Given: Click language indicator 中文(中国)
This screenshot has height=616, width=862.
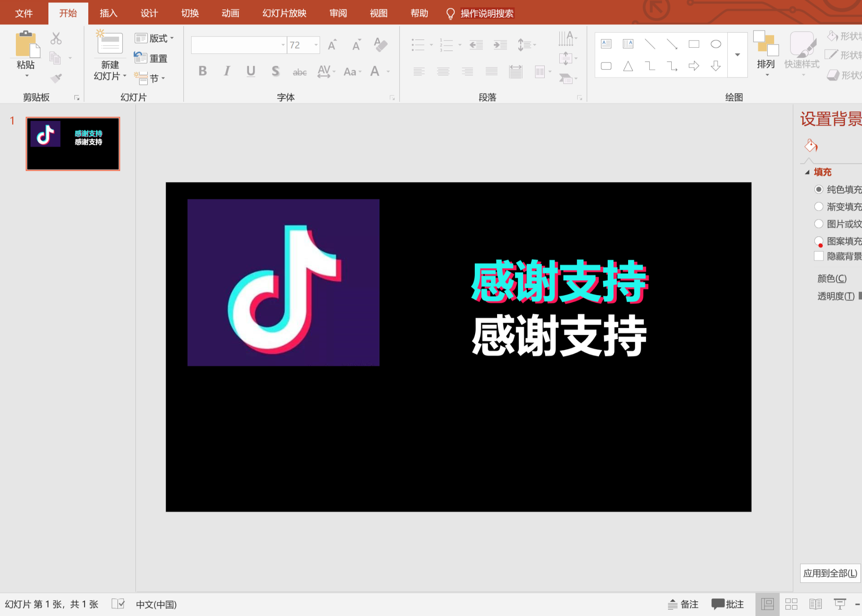Looking at the screenshot, I should point(156,604).
